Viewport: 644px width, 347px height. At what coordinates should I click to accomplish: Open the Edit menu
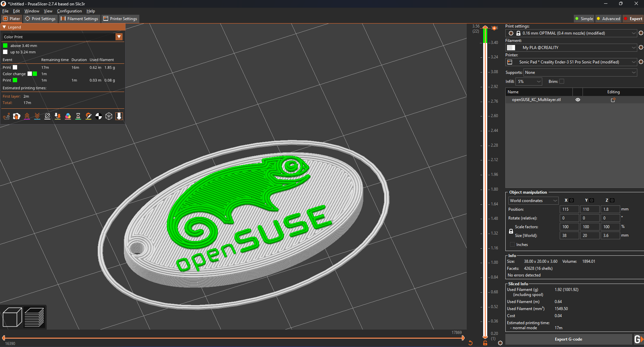pyautogui.click(x=16, y=11)
